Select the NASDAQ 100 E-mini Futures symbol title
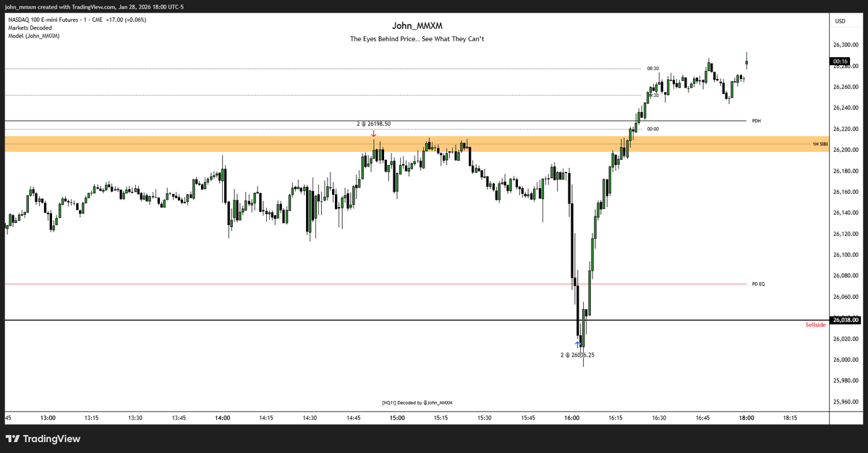Image resolution: width=868 pixels, height=453 pixels. pyautogui.click(x=43, y=20)
